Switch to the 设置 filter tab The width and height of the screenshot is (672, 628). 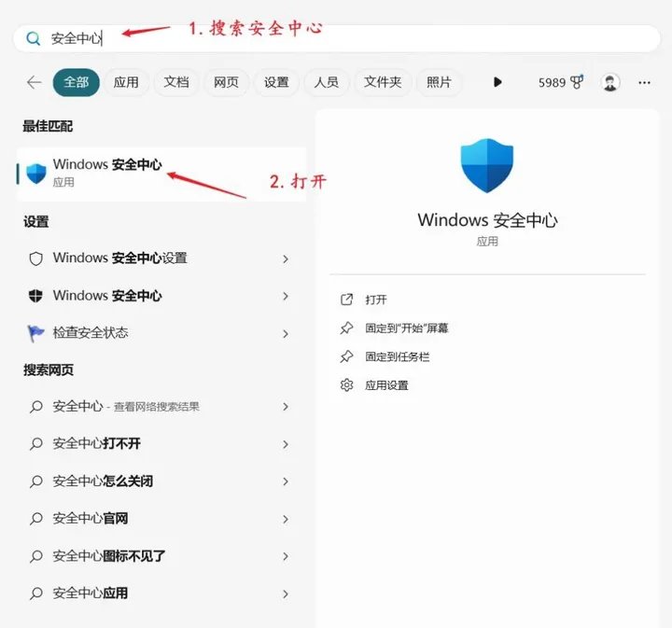pos(276,82)
